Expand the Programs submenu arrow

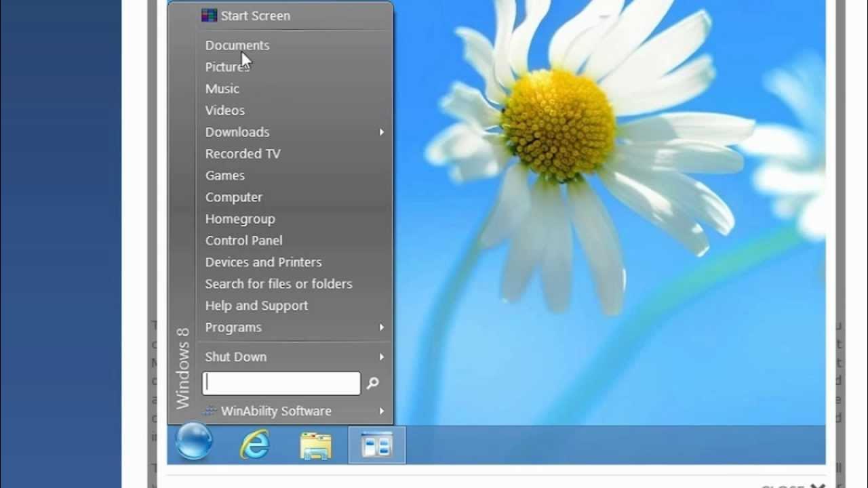click(381, 327)
